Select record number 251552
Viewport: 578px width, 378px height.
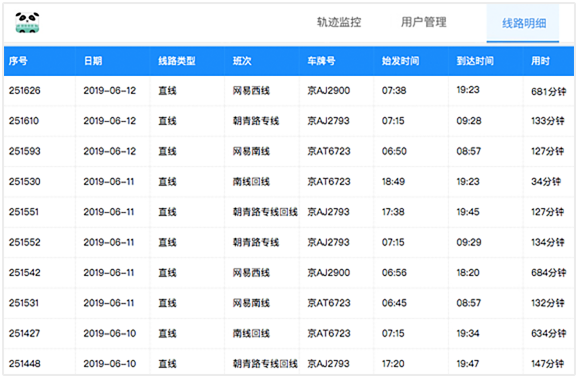(25, 242)
